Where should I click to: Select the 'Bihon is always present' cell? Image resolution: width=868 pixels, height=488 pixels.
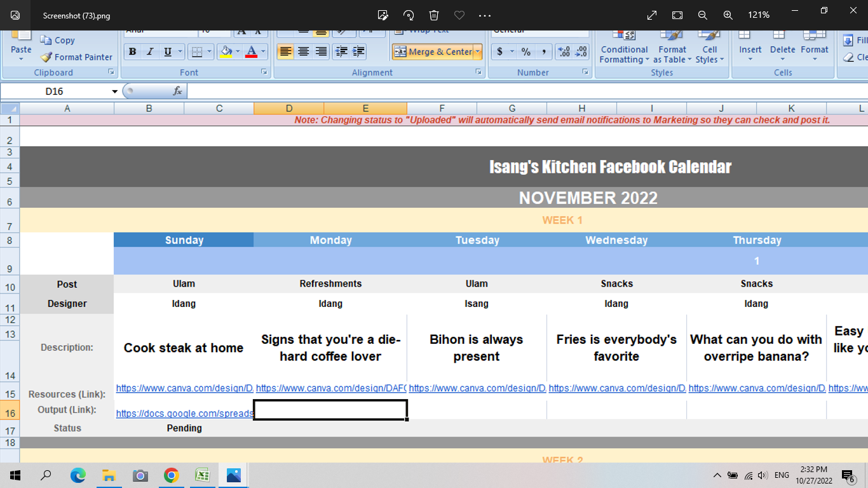pos(477,348)
